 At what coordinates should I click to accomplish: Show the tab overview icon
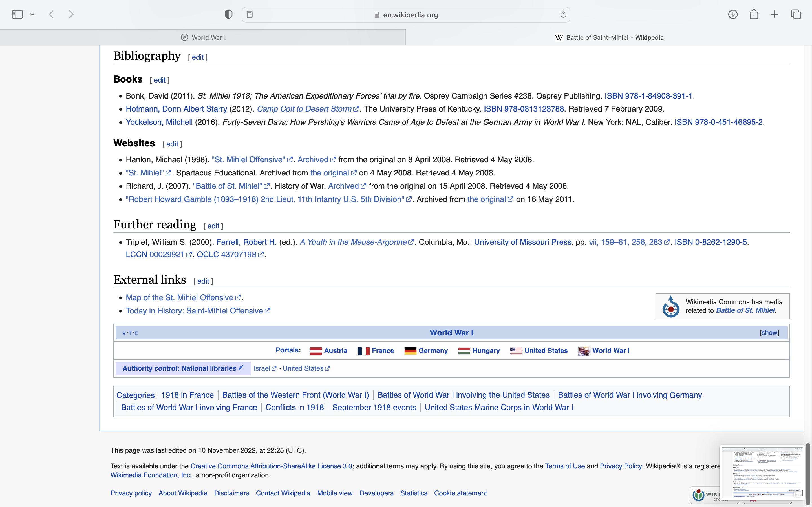pyautogui.click(x=796, y=14)
